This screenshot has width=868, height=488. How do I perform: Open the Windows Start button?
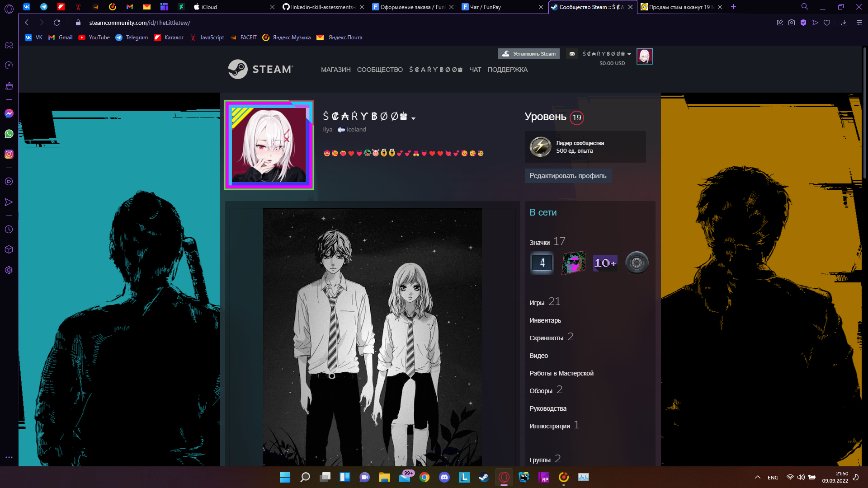click(285, 477)
